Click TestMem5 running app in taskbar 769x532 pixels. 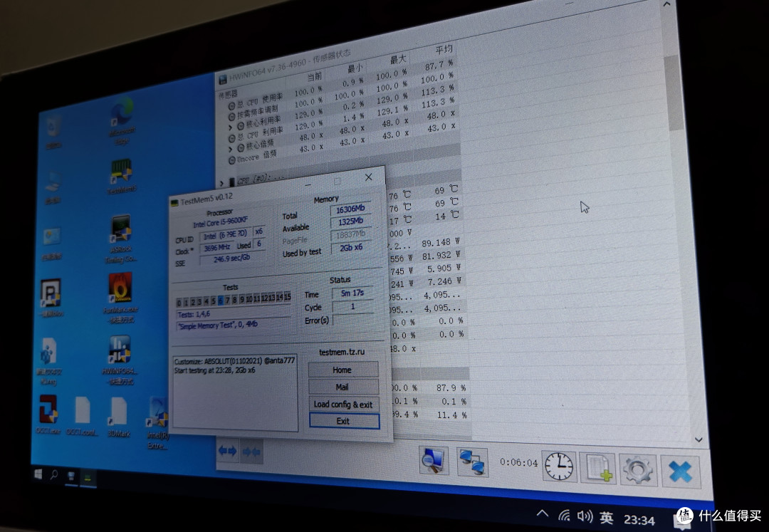[88, 477]
